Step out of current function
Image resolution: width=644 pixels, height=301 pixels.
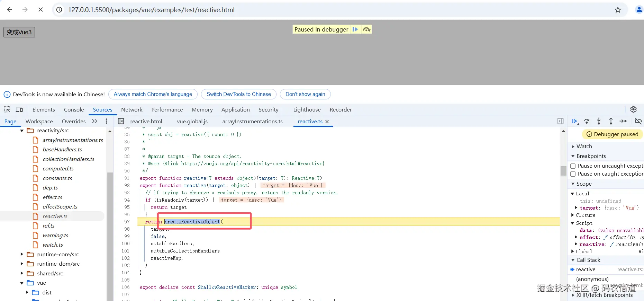611,121
